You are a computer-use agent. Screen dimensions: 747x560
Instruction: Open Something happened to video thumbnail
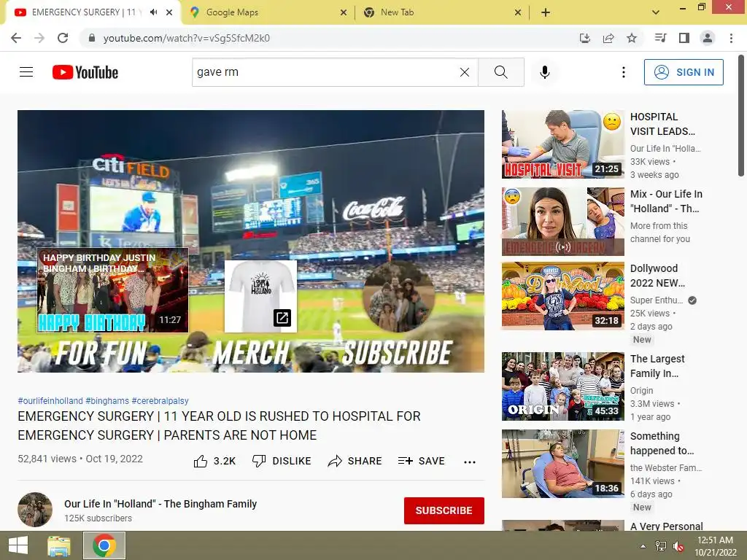pyautogui.click(x=562, y=463)
